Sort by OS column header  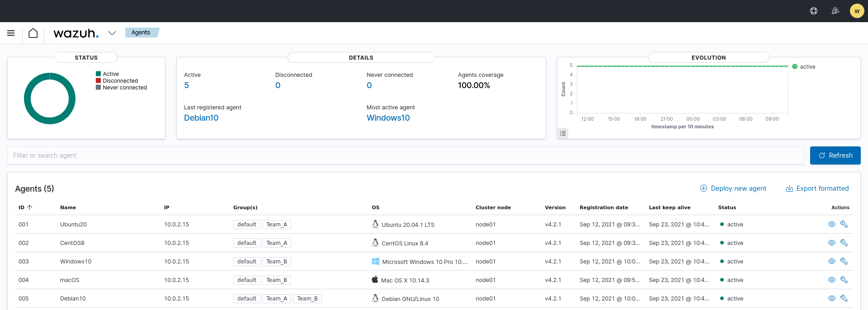click(x=375, y=207)
